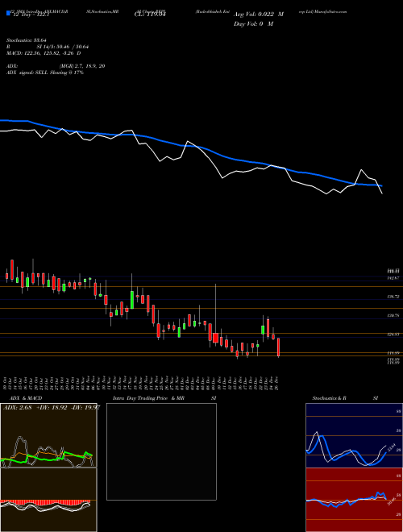Click the 'ADX: 2.68 +DY: 18.92 -DY: 19.97' header

[x=52, y=408]
